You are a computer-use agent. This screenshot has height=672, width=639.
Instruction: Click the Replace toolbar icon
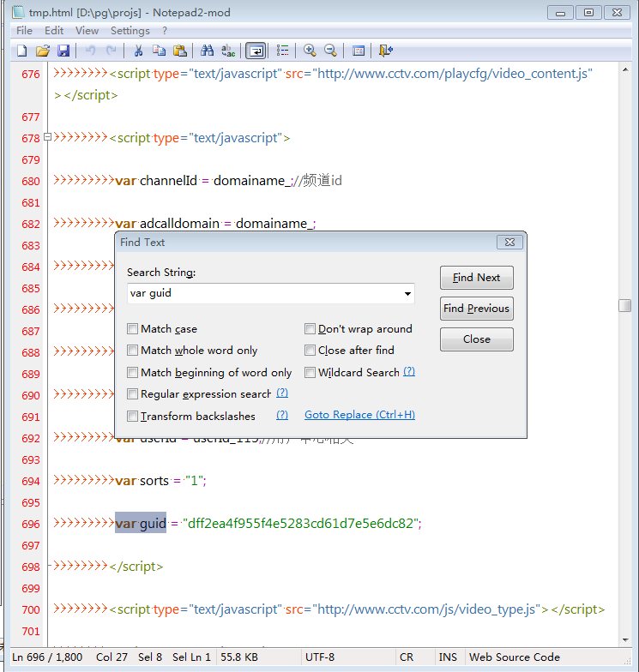(228, 51)
